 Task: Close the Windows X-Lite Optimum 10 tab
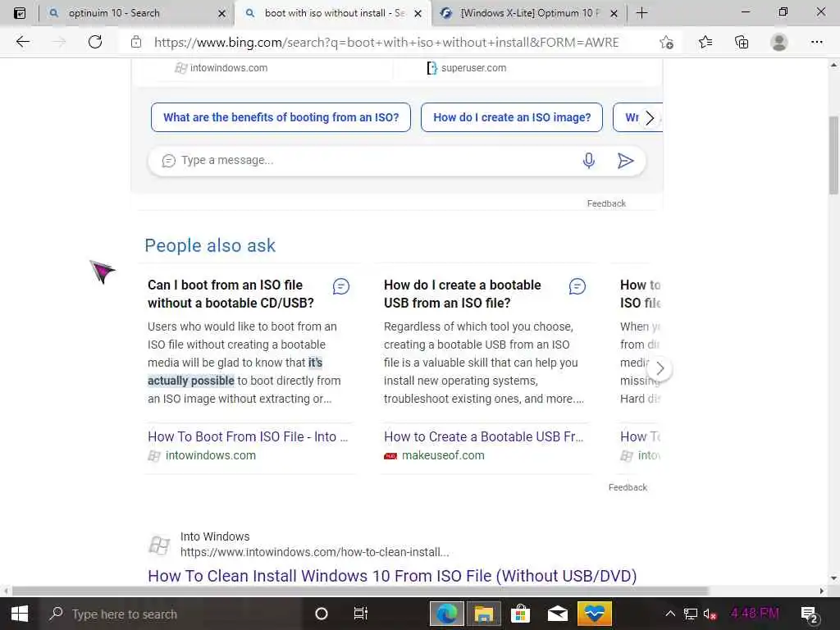click(x=614, y=13)
